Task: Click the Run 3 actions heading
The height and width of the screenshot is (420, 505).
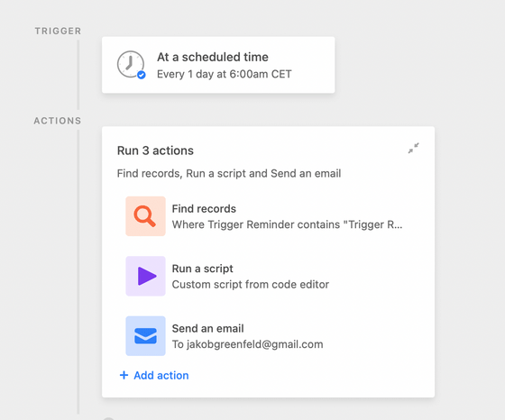Action: 155,151
